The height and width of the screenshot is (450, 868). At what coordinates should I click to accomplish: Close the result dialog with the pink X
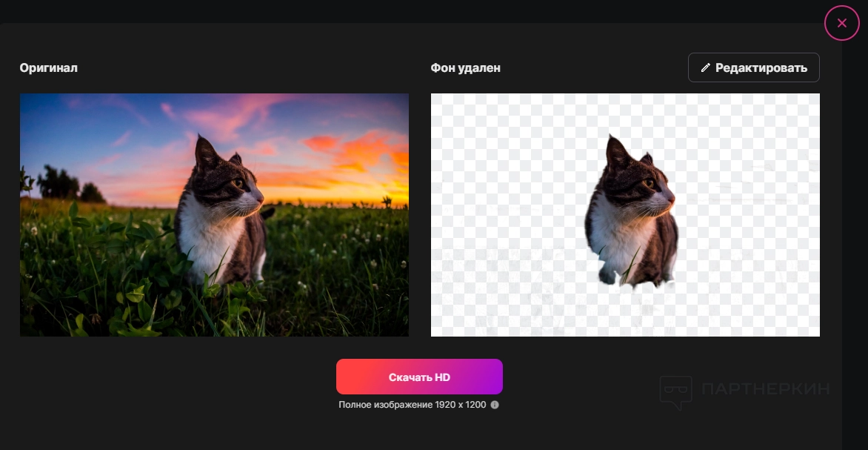click(x=841, y=23)
